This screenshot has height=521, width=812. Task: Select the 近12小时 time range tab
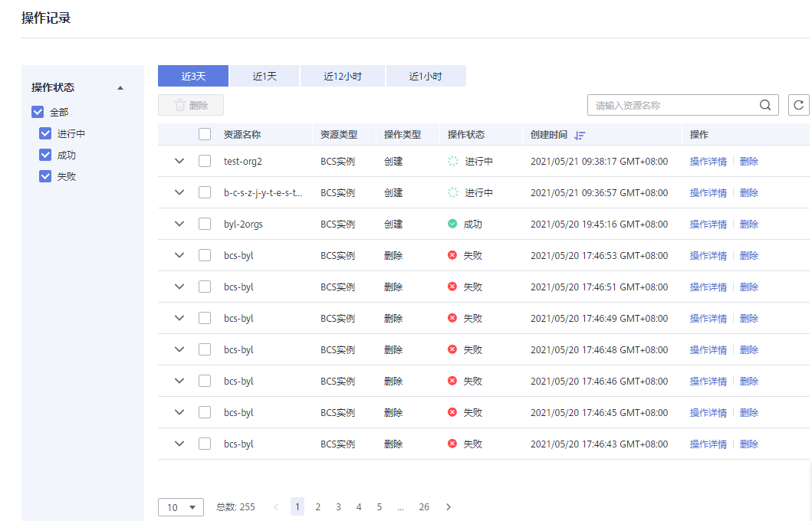click(342, 76)
